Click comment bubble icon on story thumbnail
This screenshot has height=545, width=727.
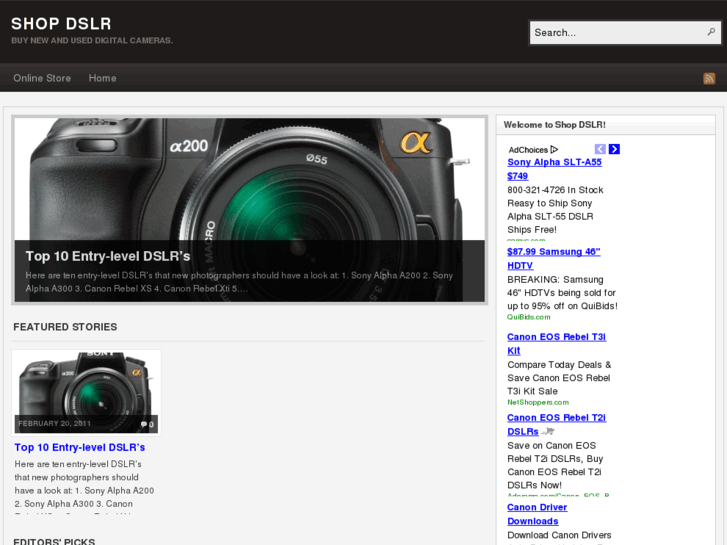144,424
